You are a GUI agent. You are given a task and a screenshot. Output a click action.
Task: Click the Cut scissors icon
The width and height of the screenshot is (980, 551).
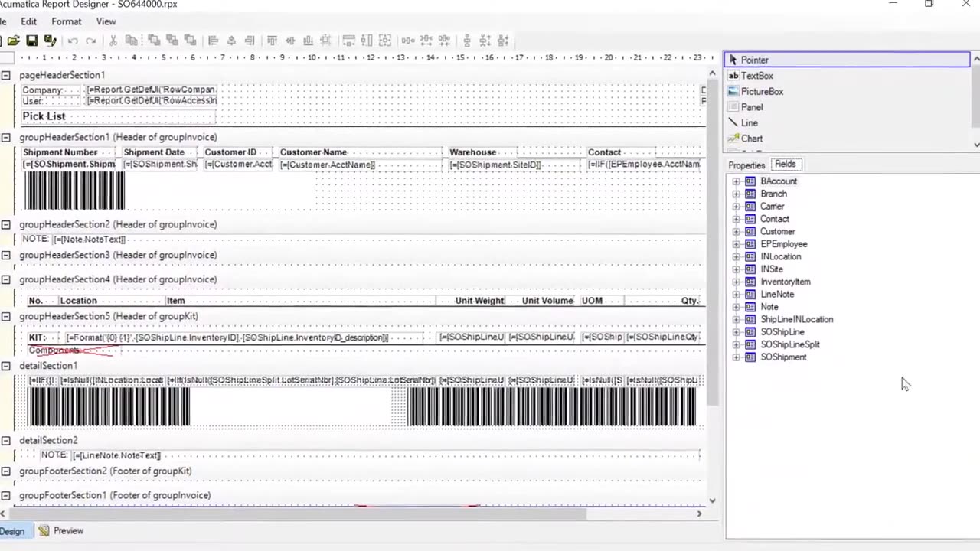(113, 41)
